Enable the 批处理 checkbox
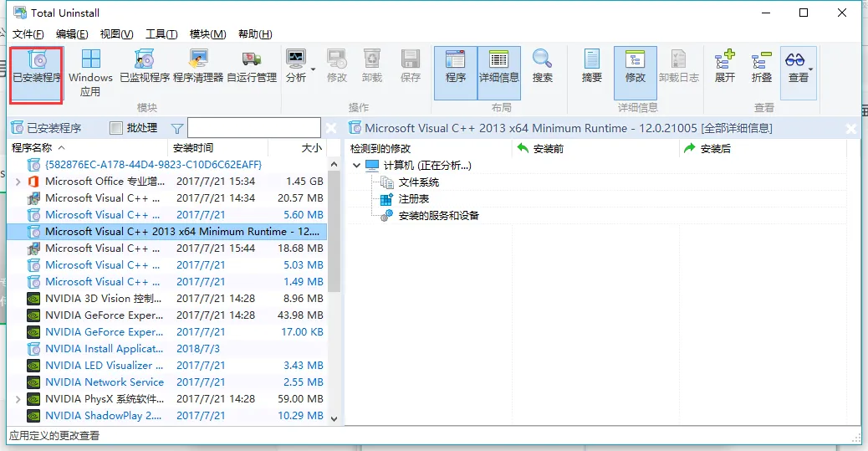Screen dimensions: 868x451 (x=115, y=128)
